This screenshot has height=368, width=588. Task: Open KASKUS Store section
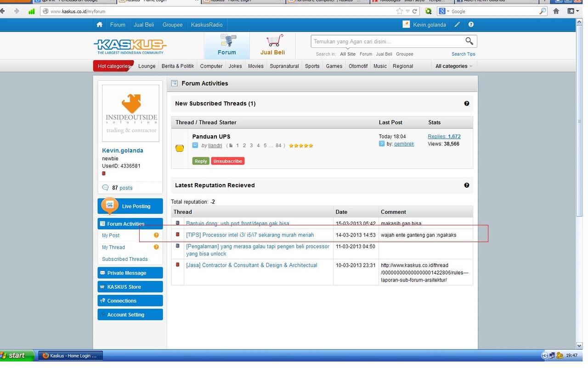coord(130,287)
